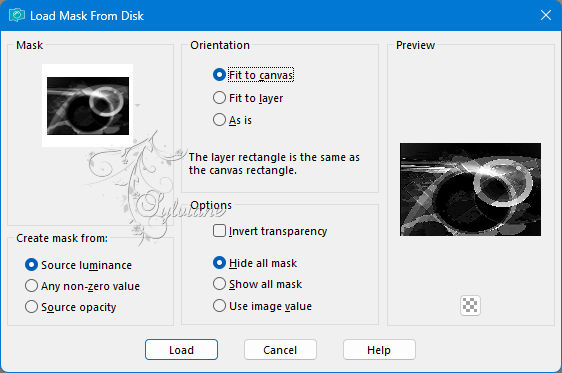Close the Load Mask From Disk dialog
562x373 pixels.
(x=546, y=15)
